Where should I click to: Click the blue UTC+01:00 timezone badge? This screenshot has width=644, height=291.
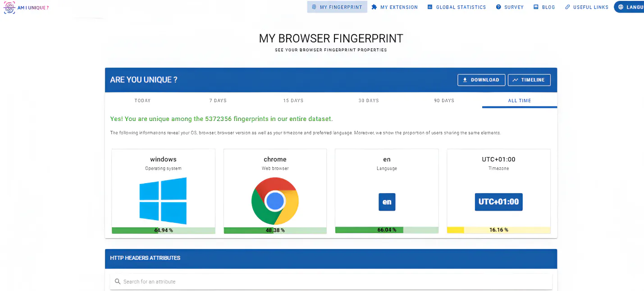(x=498, y=202)
